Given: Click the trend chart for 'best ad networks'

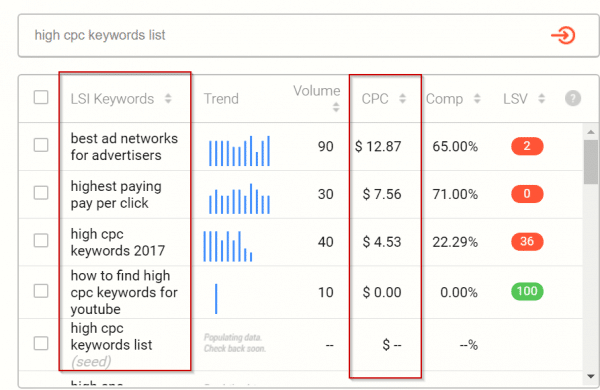Looking at the screenshot, I should [239, 150].
